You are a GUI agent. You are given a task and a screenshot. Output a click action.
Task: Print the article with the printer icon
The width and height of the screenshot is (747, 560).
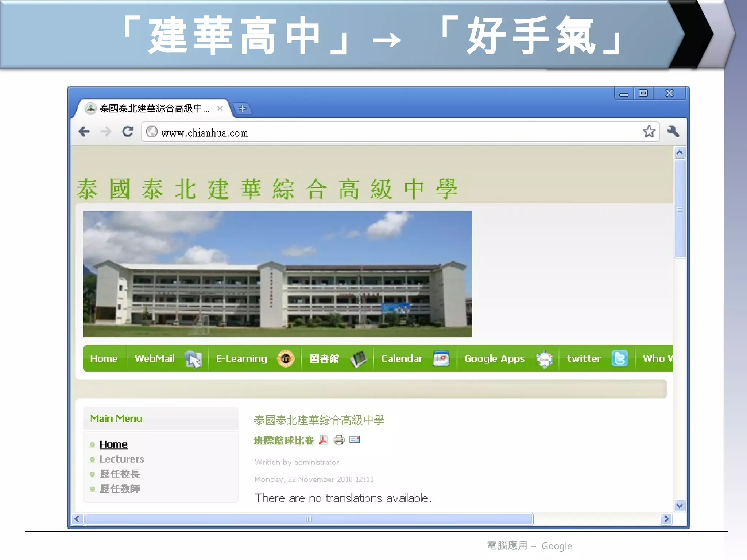pyautogui.click(x=339, y=440)
